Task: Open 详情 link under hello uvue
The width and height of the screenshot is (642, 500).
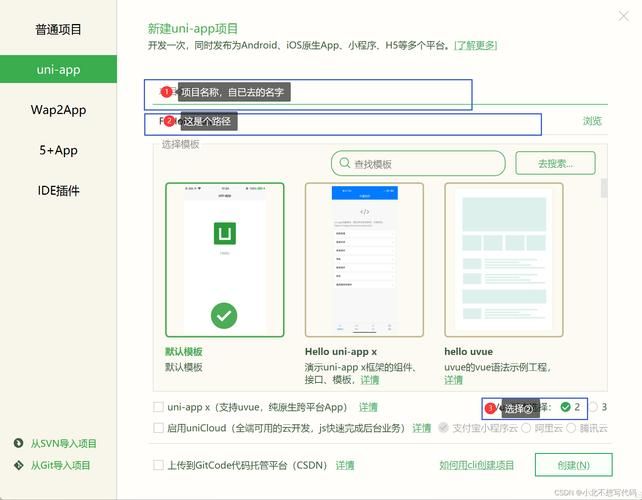Action: pos(453,380)
